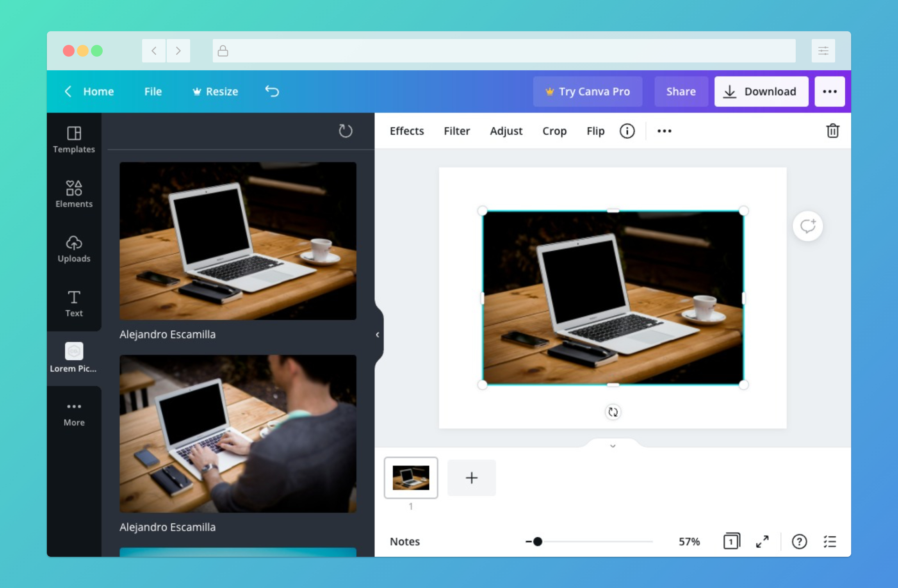Show image info via the info icon
The width and height of the screenshot is (898, 588).
click(x=627, y=131)
